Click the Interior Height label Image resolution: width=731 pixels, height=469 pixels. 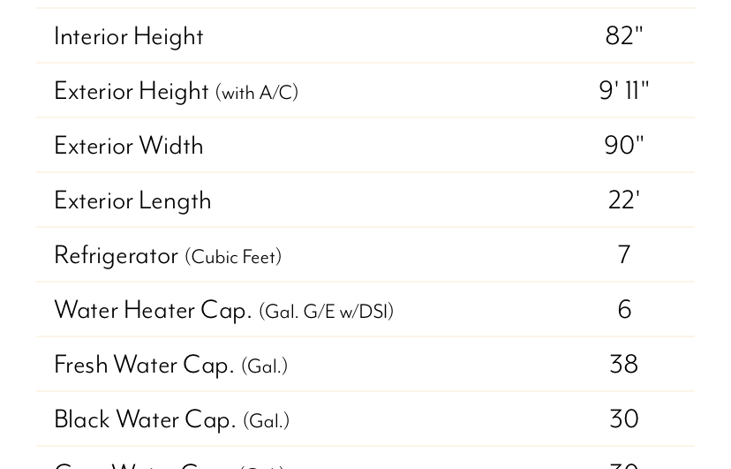click(x=129, y=37)
